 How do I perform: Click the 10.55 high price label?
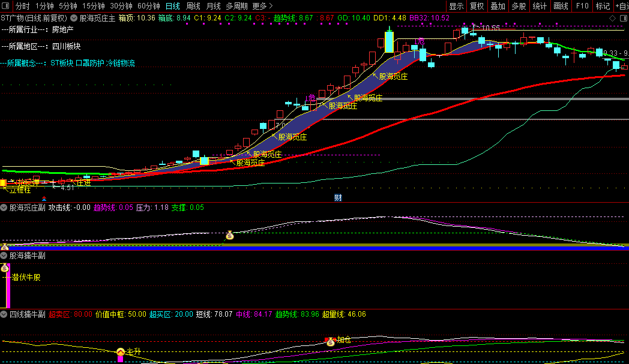coord(491,28)
